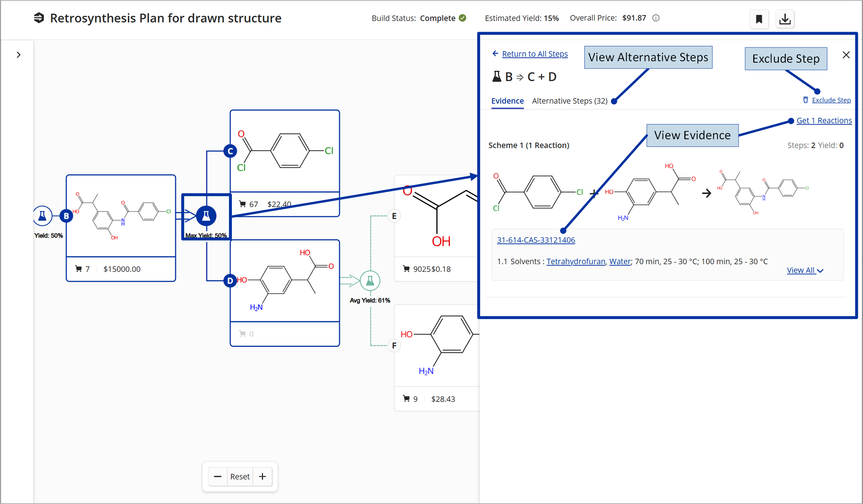The image size is (863, 504).
Task: Click the Water solvent link
Action: (x=620, y=262)
